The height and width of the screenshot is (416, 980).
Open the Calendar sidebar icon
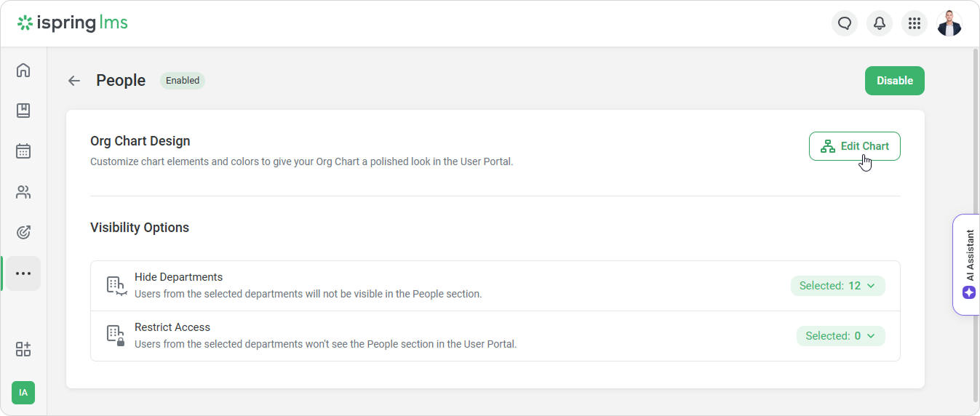coord(23,151)
